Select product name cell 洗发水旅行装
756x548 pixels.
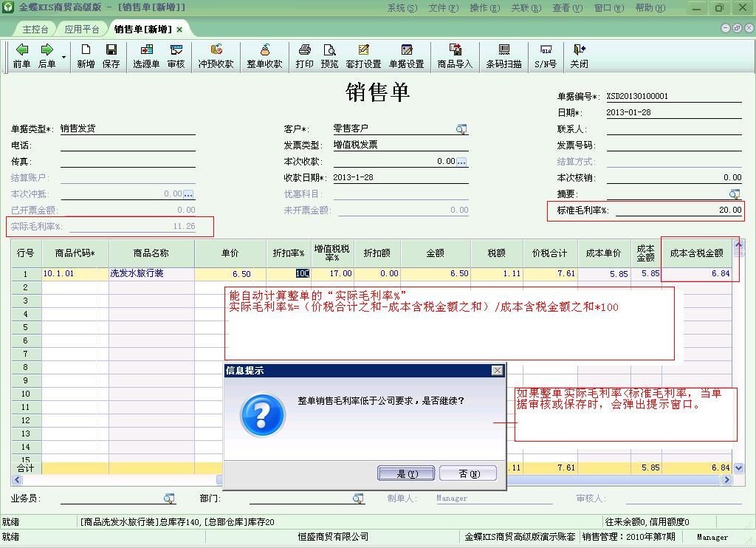coord(151,273)
